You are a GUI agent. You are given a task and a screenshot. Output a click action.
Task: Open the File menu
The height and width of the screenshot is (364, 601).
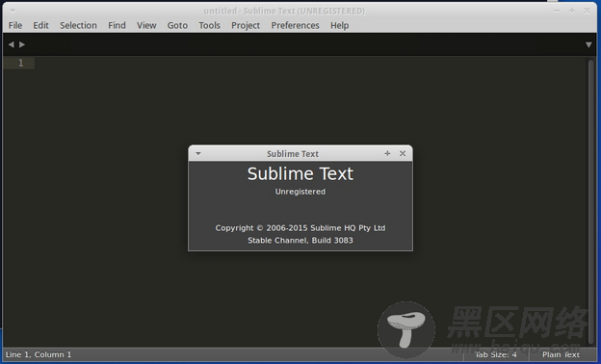coord(15,25)
